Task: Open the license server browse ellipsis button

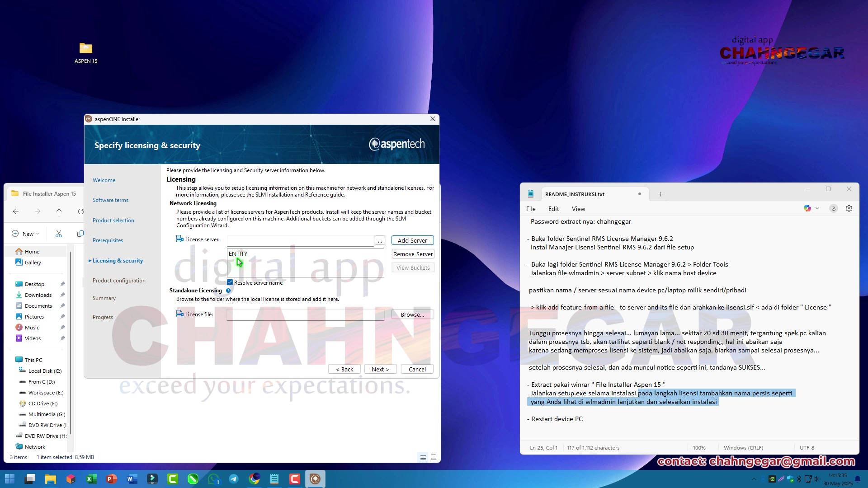Action: point(380,240)
